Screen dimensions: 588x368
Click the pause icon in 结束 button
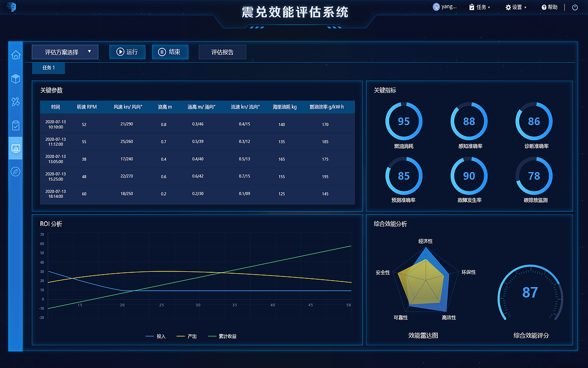pyautogui.click(x=162, y=52)
